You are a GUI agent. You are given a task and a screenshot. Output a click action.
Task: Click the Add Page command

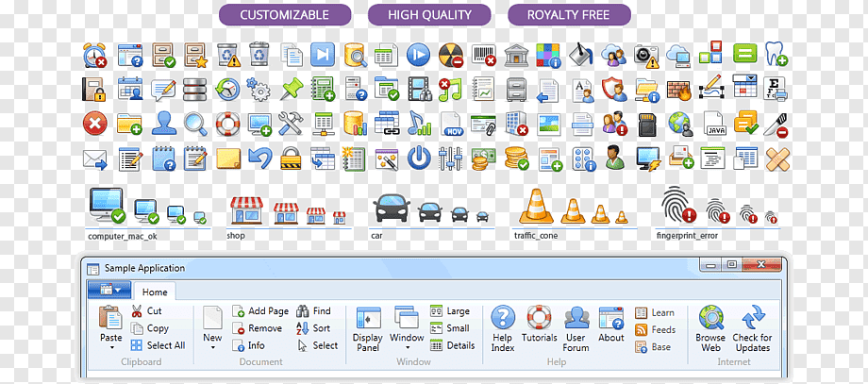pos(260,311)
